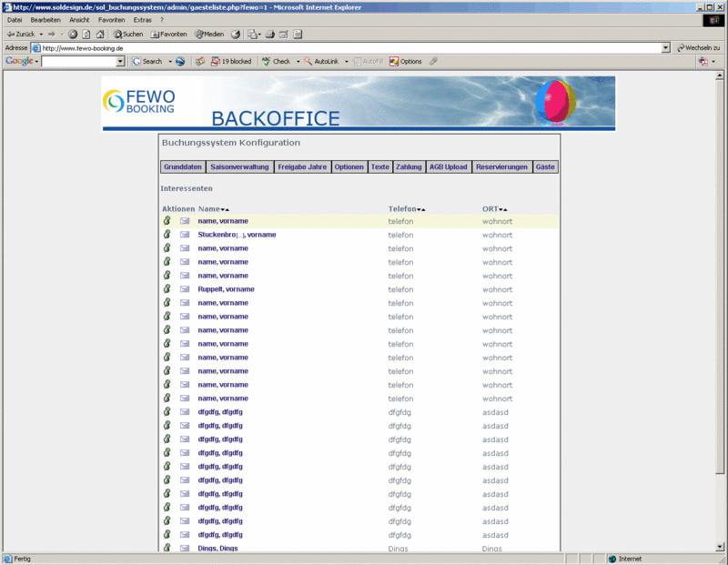Image resolution: width=728 pixels, height=565 pixels.
Task: Click the envelope icon in the Dings row
Action: (x=185, y=549)
